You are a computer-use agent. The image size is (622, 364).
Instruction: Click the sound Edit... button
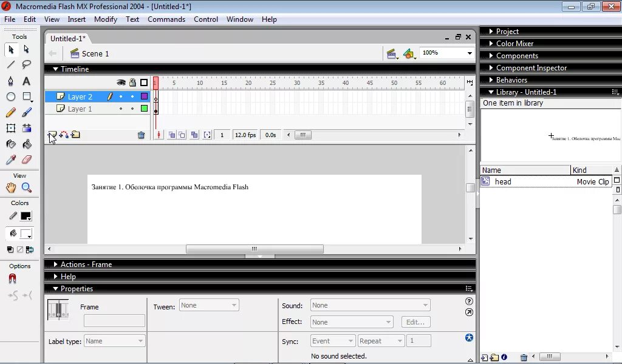pyautogui.click(x=415, y=322)
